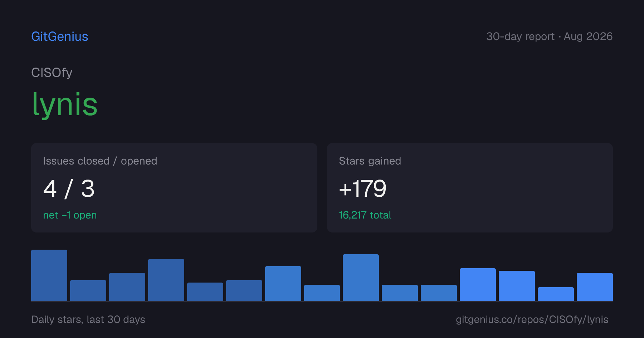Click the 'Issues closed / opened' label
This screenshot has width=644, height=338.
100,161
